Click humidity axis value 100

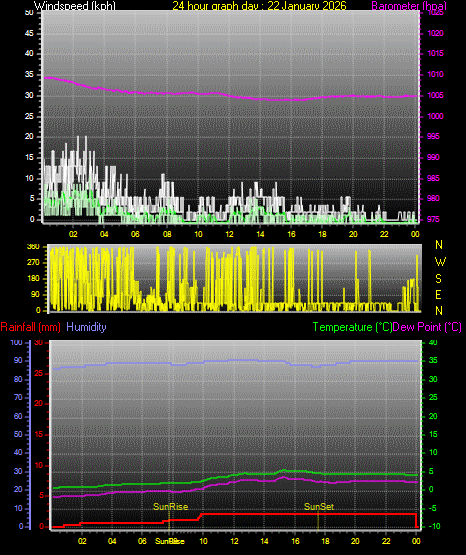coord(17,342)
